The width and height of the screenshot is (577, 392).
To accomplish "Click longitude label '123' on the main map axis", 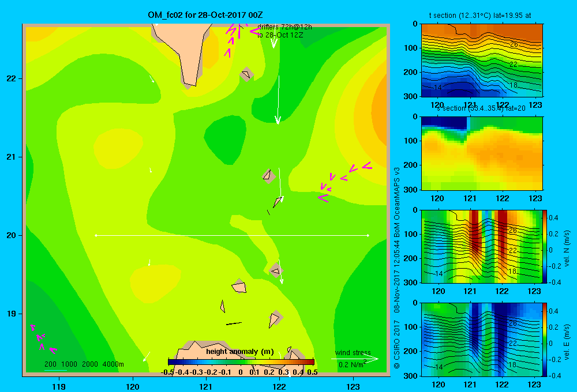I will pyautogui.click(x=353, y=386).
